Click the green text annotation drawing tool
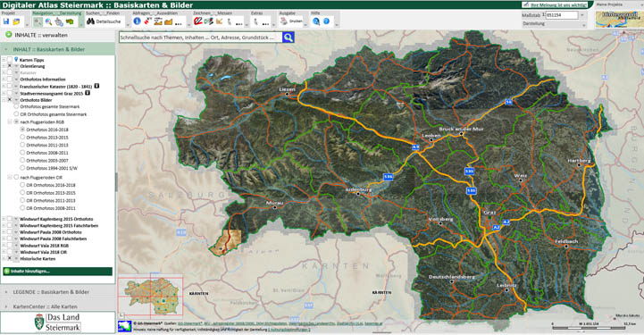 click(x=208, y=21)
